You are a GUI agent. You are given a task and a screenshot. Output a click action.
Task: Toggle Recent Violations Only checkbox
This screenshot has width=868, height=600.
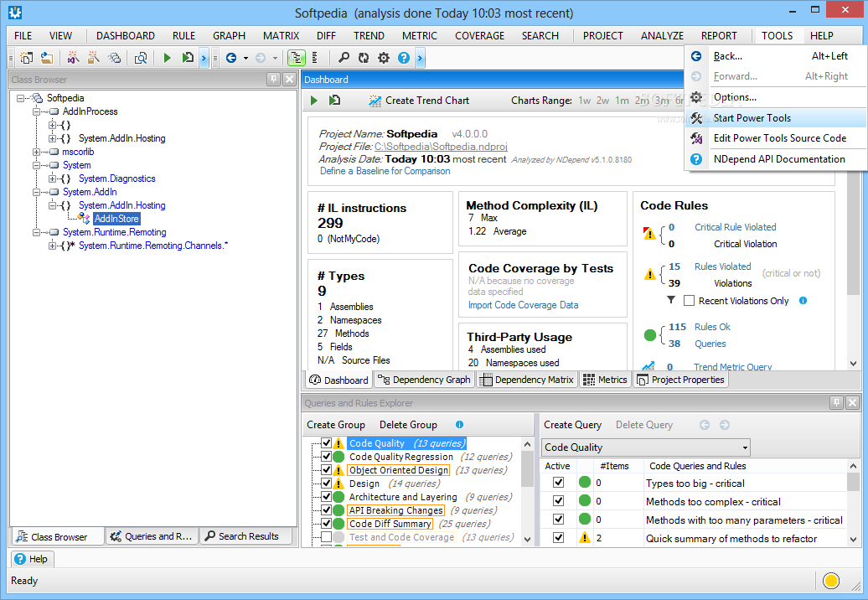coord(690,301)
